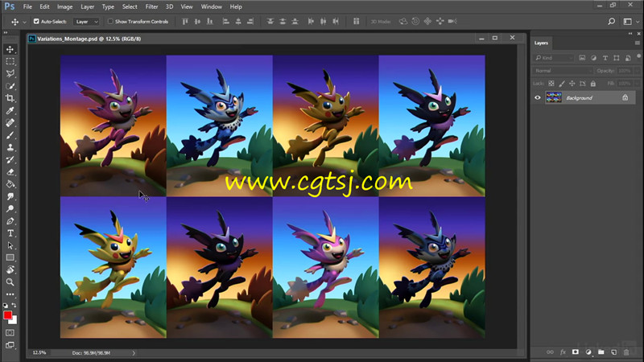Select the Hand tool

pyautogui.click(x=10, y=269)
